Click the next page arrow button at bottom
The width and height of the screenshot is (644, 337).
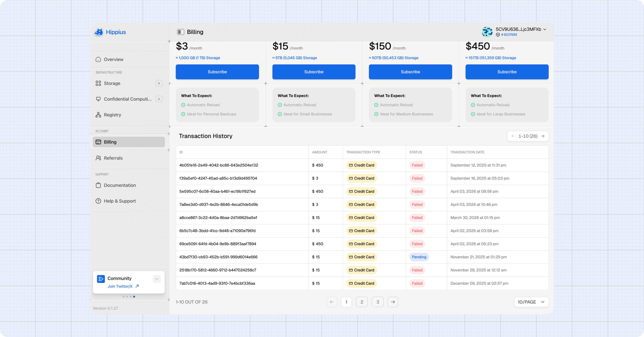pyautogui.click(x=393, y=302)
